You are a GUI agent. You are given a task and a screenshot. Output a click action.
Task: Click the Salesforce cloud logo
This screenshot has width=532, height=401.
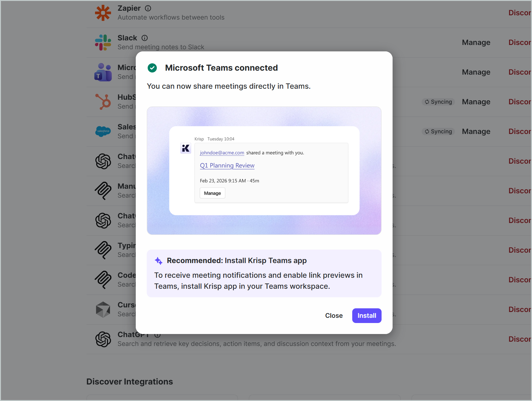click(103, 132)
